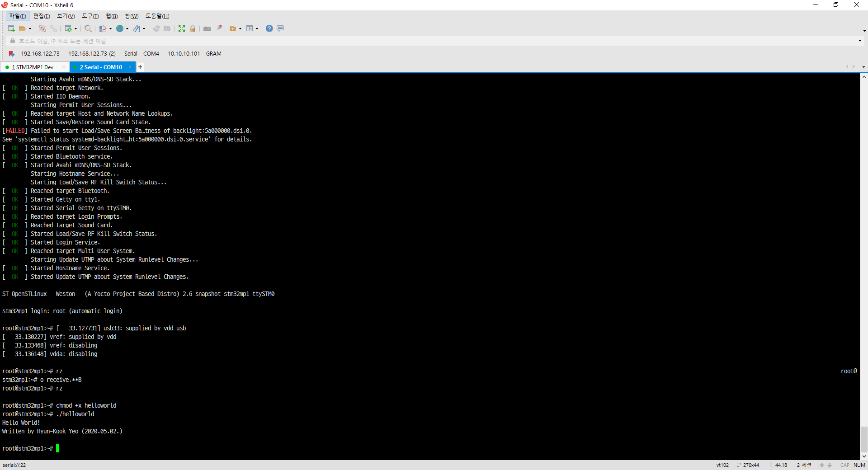This screenshot has height=470, width=868.
Task: Open the 파일(F) menu
Action: pyautogui.click(x=18, y=16)
